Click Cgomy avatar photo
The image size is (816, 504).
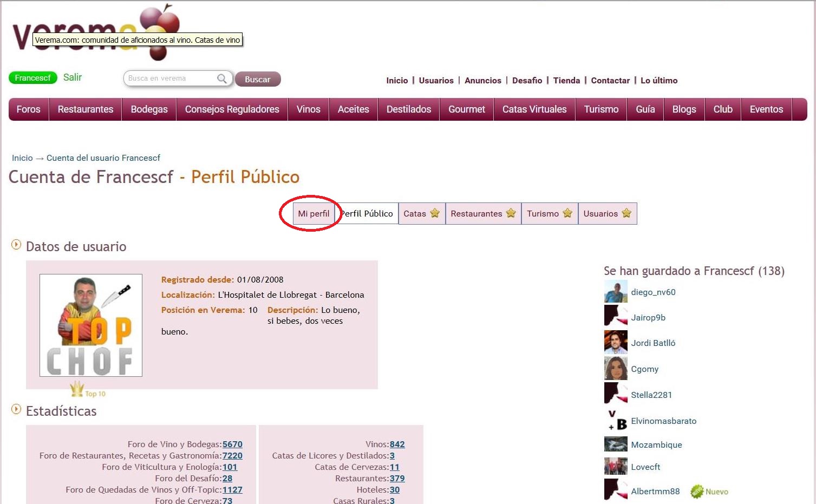pos(616,368)
